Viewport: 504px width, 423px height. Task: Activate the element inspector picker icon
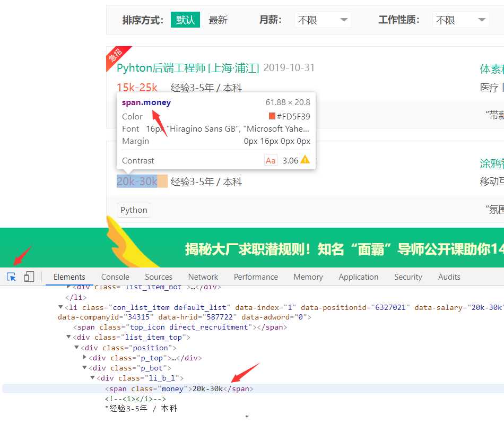[11, 277]
